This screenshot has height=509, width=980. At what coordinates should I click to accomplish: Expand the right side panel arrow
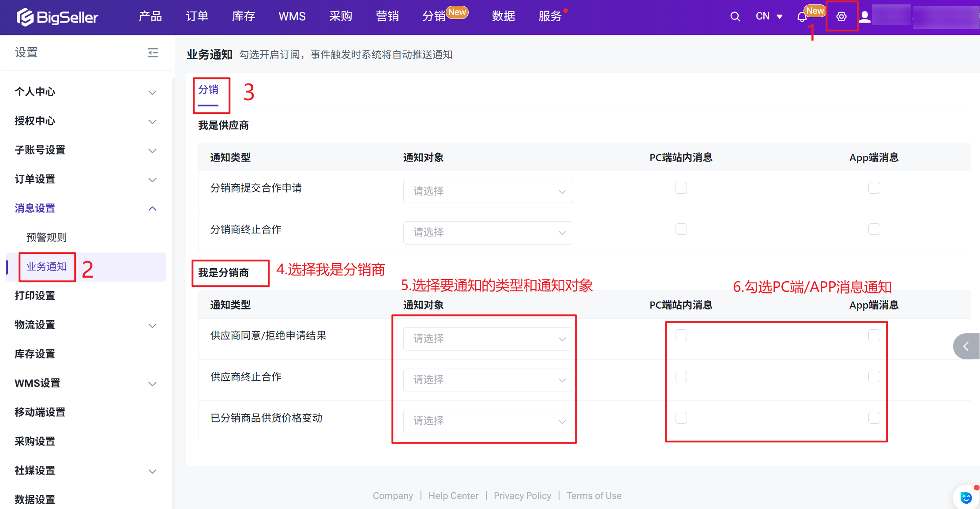(966, 347)
